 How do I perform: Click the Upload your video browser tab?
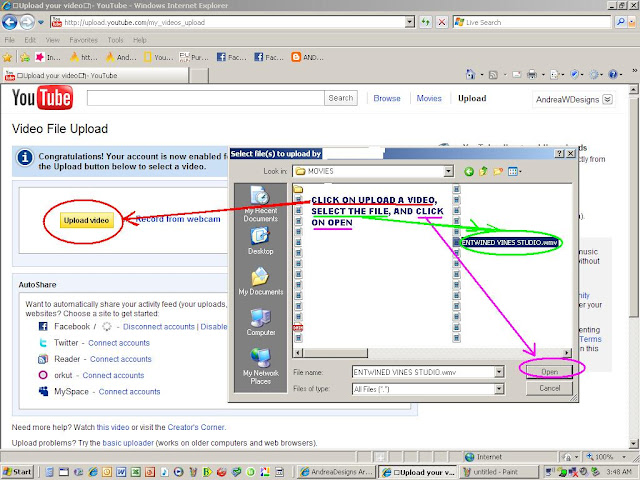coord(96,76)
